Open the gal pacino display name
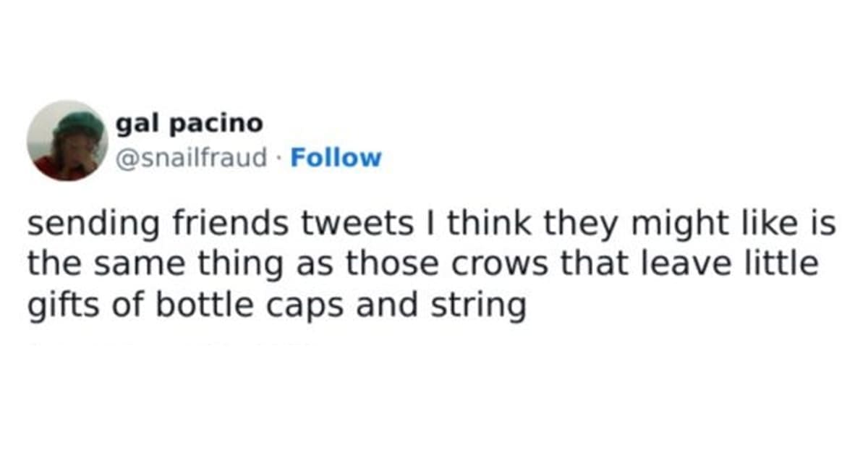The width and height of the screenshot is (868, 456). [x=189, y=124]
